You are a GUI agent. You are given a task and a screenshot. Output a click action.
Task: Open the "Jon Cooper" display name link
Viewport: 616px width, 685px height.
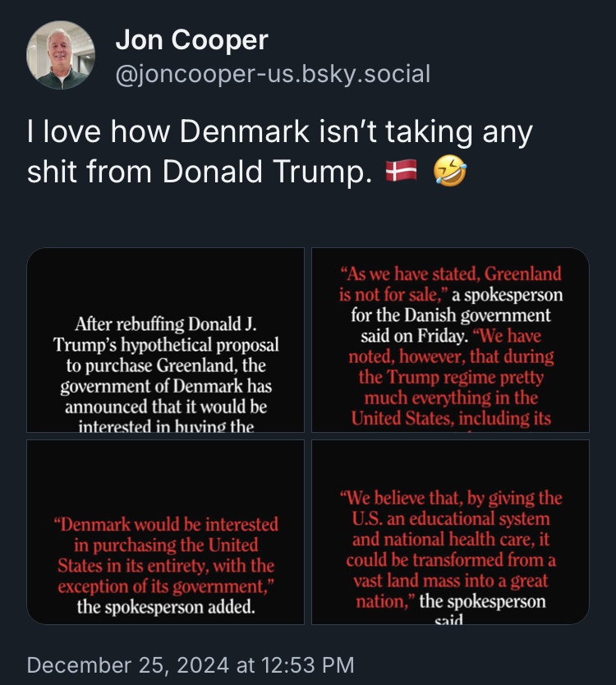(191, 39)
